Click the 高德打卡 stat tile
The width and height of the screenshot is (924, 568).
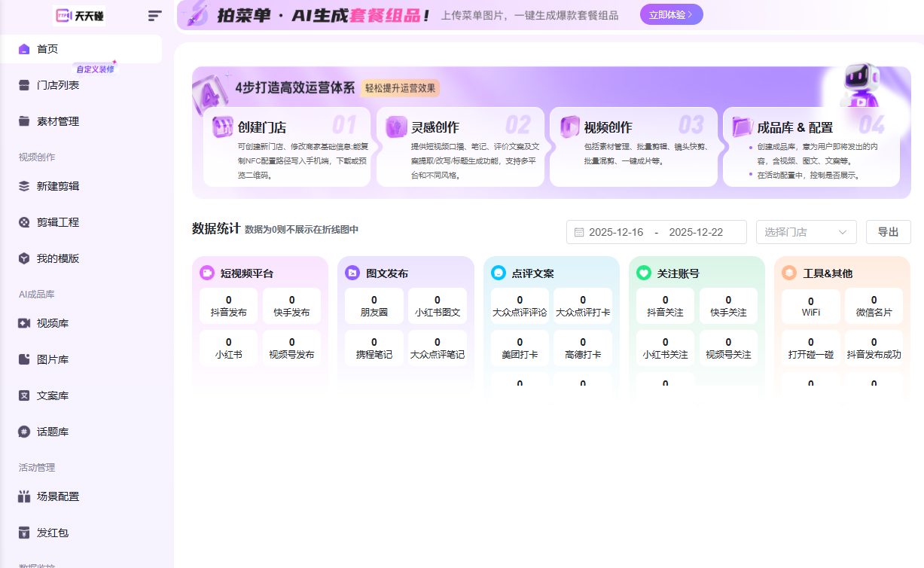tap(583, 348)
